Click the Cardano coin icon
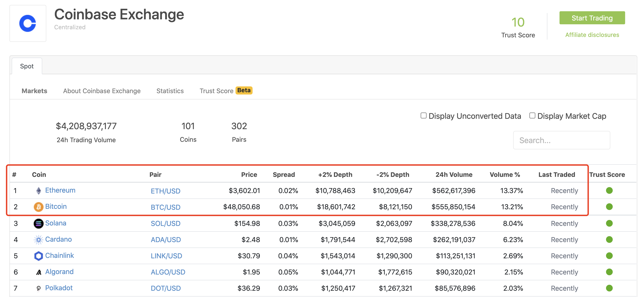 (38, 240)
